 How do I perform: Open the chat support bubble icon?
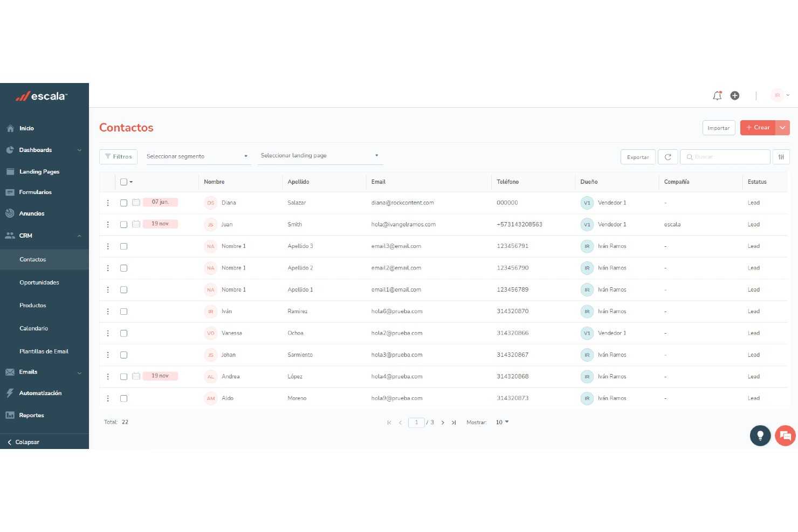785,436
